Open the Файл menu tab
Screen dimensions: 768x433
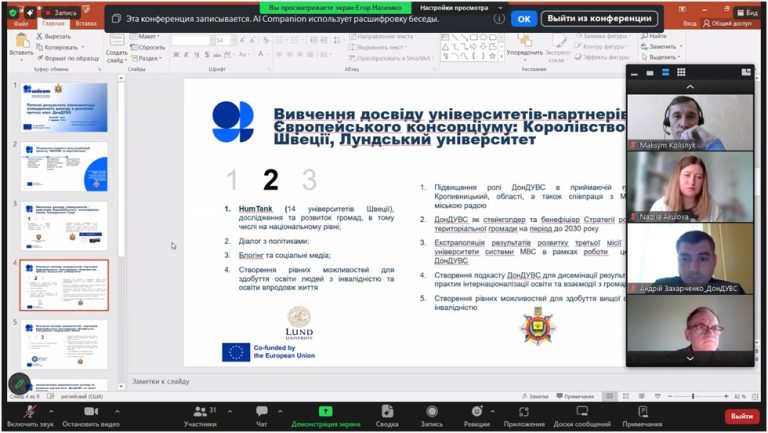point(21,24)
